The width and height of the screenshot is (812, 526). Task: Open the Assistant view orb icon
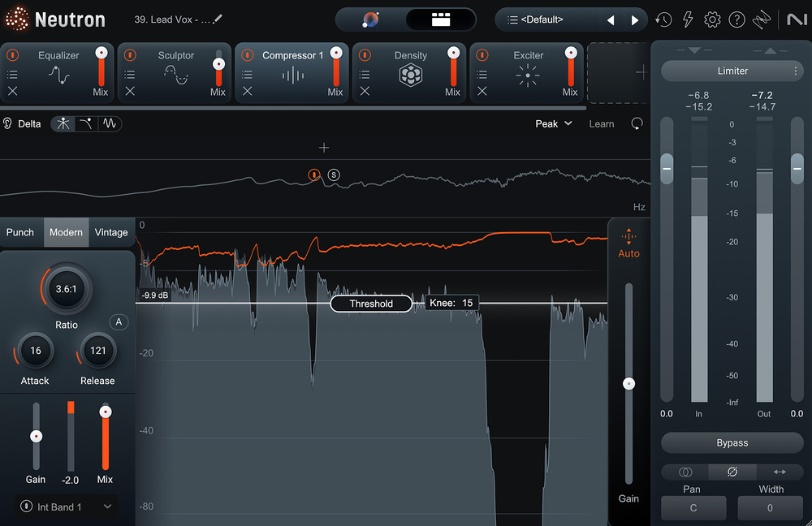click(371, 19)
